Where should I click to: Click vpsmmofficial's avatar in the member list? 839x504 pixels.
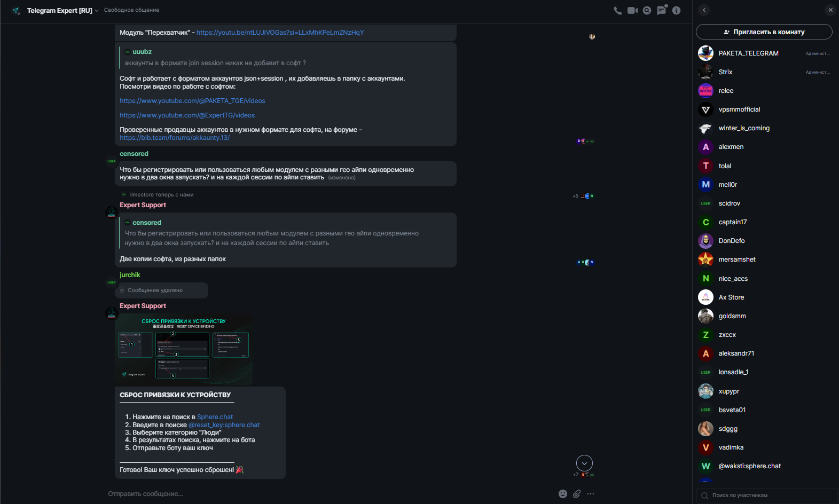[705, 109]
